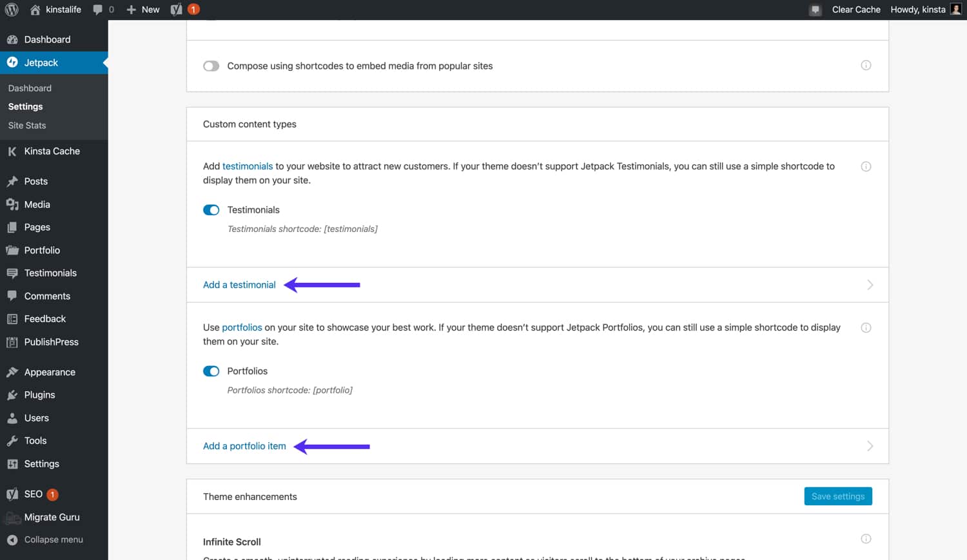
Task: Disable the Testimonials toggle
Action: (x=211, y=209)
